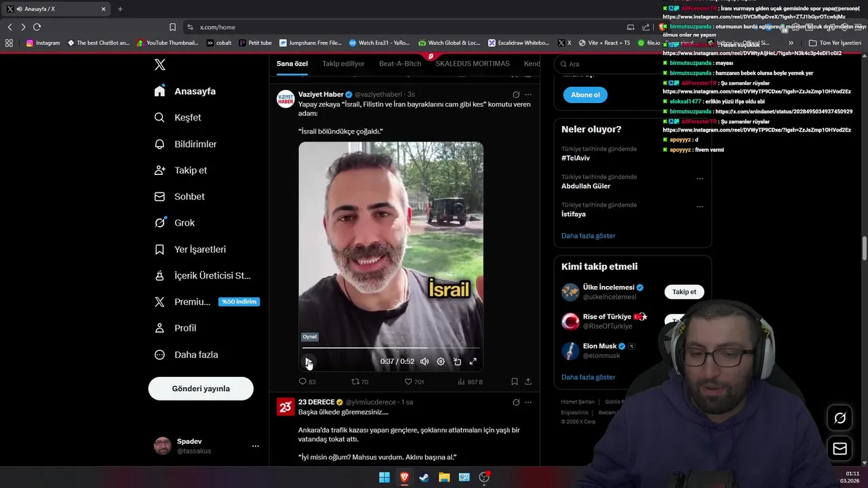View analytics 957 B of post
This screenshot has width=868, height=488.
pos(471,382)
